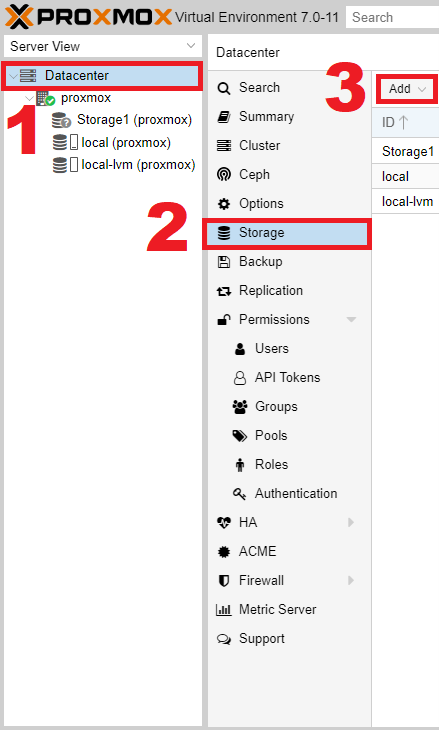The height and width of the screenshot is (730, 439).
Task: Click the Backup floppy disk icon
Action: (x=224, y=262)
